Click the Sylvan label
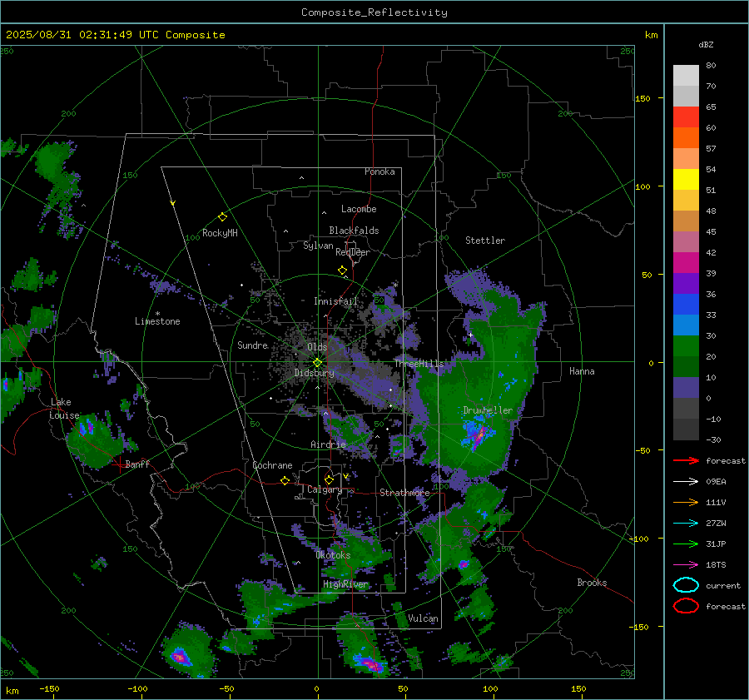 tap(318, 246)
